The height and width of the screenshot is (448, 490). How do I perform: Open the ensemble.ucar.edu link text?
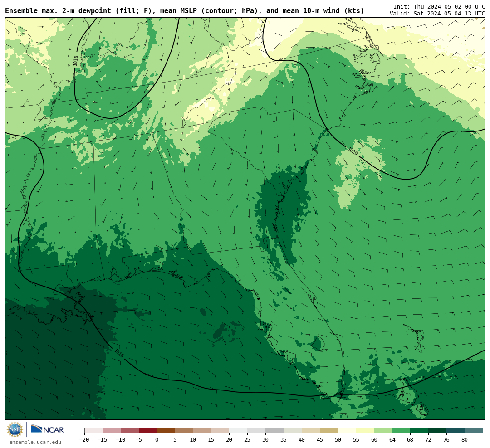[35, 442]
